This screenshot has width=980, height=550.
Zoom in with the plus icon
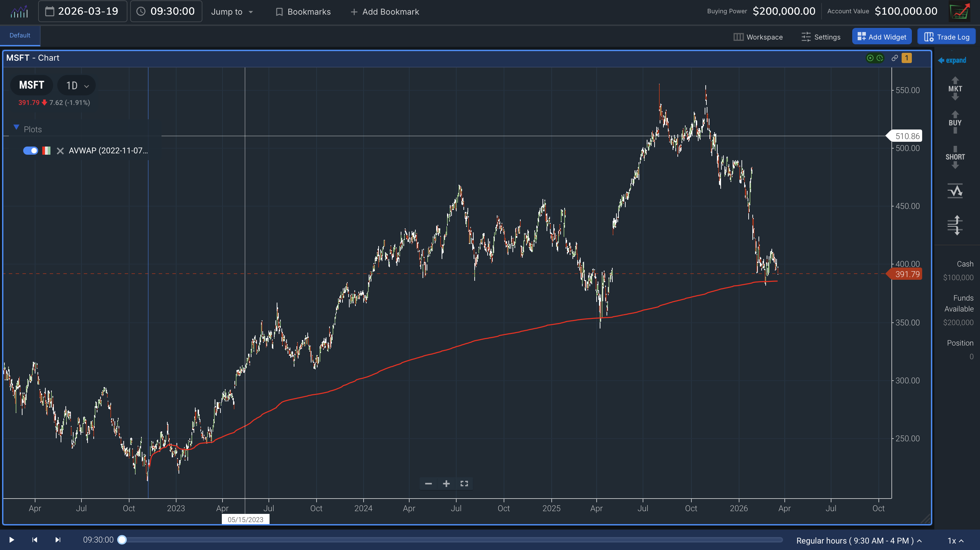pyautogui.click(x=446, y=484)
